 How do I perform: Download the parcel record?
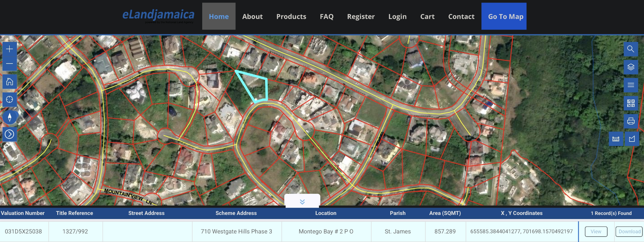pyautogui.click(x=629, y=231)
